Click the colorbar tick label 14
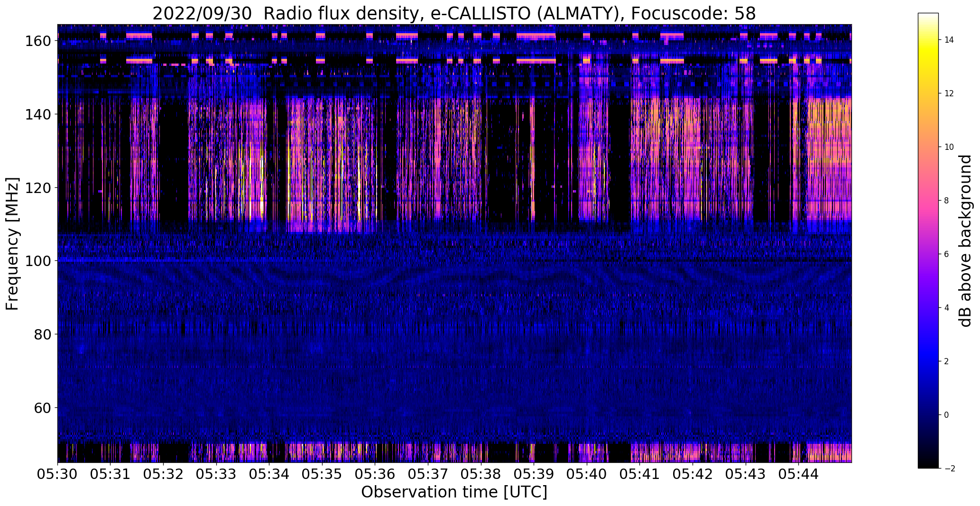The image size is (980, 506). click(x=949, y=40)
